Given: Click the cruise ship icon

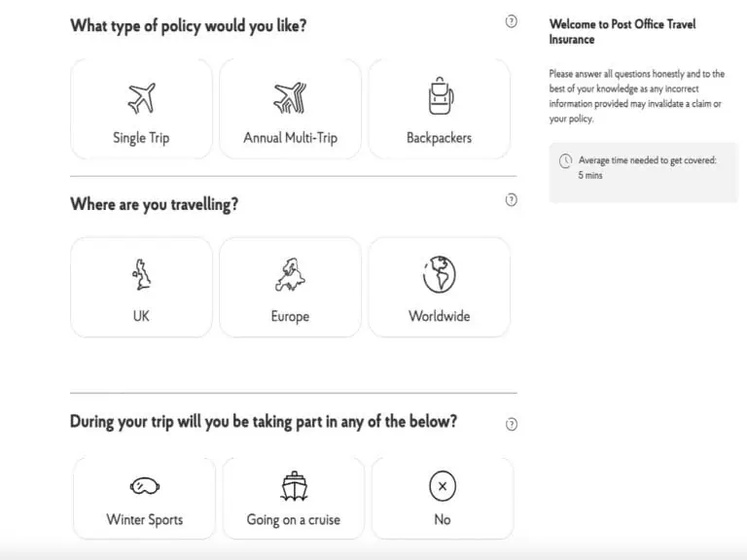Looking at the screenshot, I should point(294,486).
